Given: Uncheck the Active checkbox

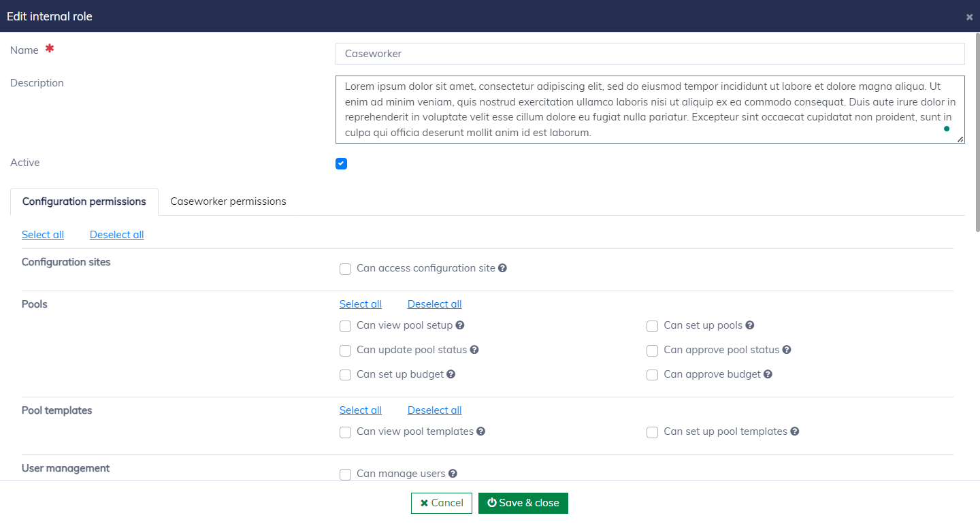Looking at the screenshot, I should (342, 163).
